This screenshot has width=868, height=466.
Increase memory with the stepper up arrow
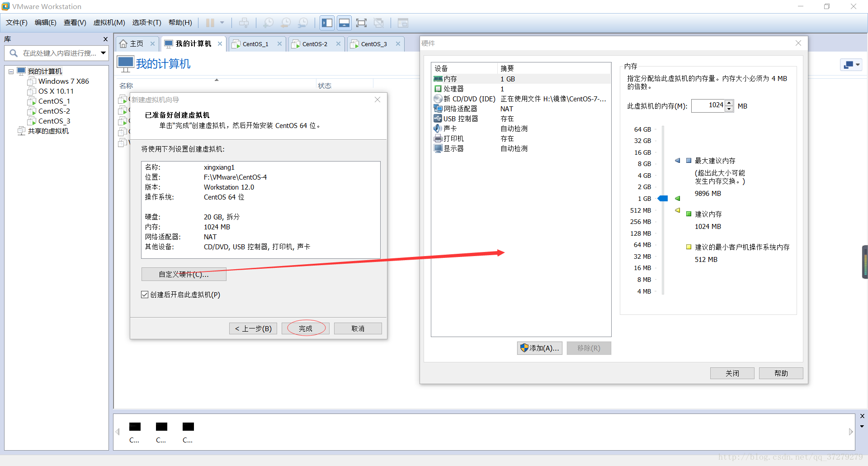click(x=729, y=103)
